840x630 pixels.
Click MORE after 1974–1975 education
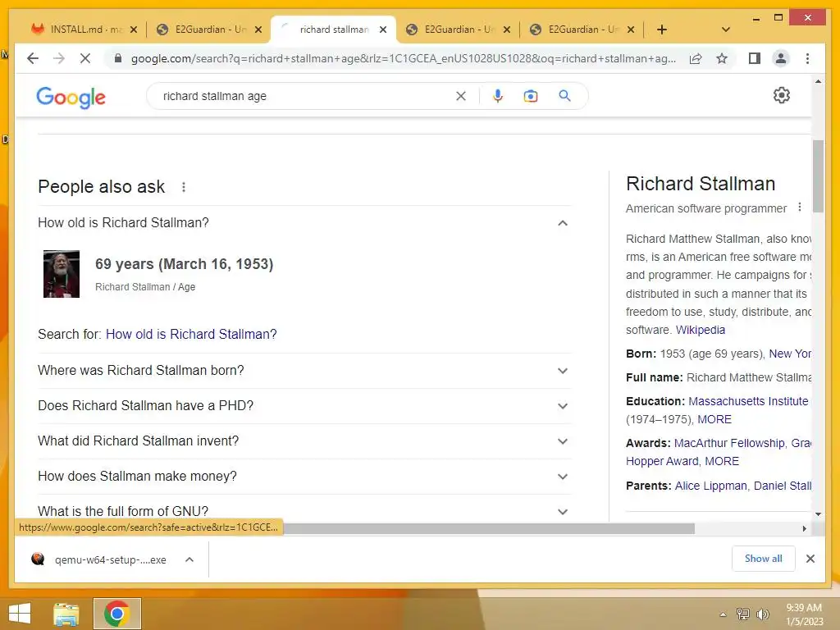tap(714, 419)
